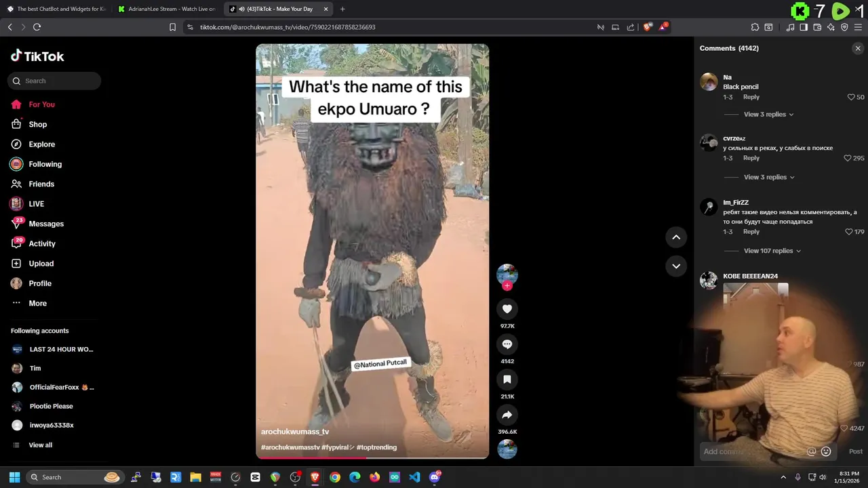
Task: Switch to the AdrianahLee Stream tab
Action: pos(167,9)
